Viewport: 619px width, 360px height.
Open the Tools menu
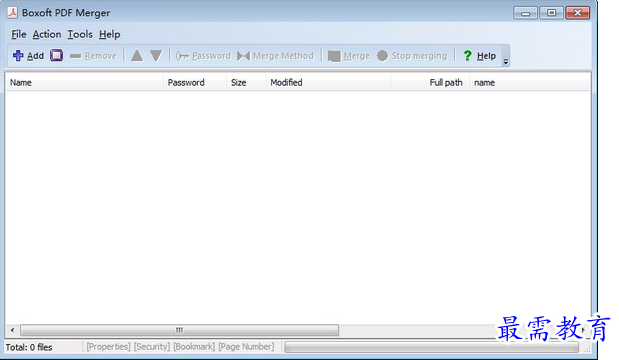pos(80,34)
